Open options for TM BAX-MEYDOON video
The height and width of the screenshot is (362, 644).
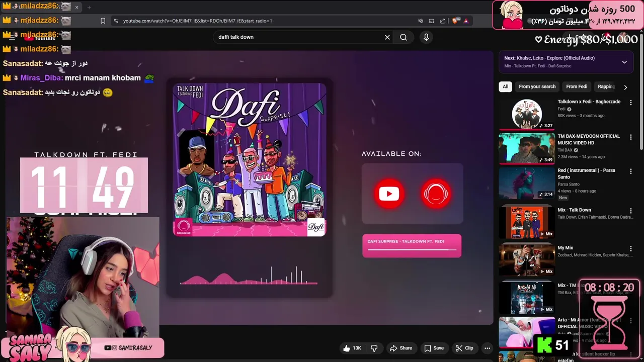pyautogui.click(x=631, y=137)
